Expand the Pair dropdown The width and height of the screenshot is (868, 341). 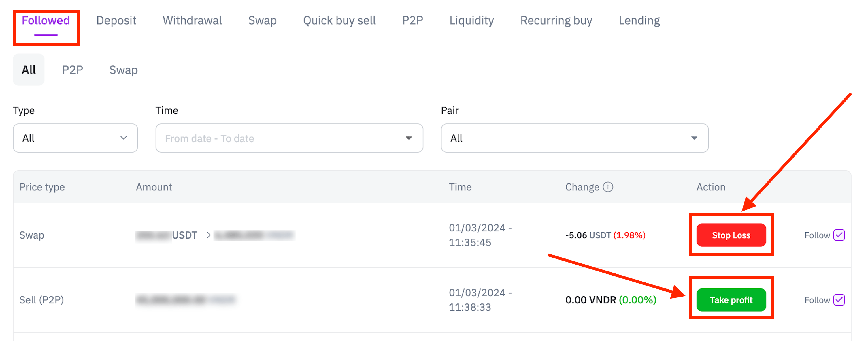pyautogui.click(x=575, y=138)
